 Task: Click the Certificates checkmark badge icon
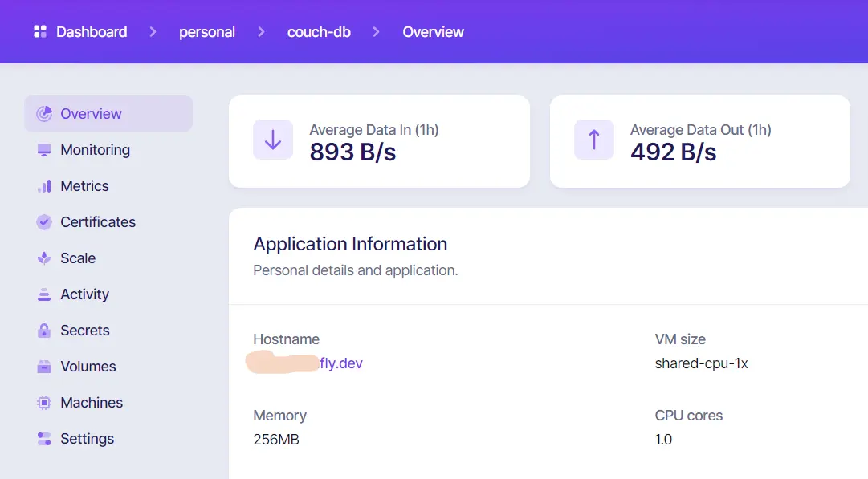pos(44,222)
